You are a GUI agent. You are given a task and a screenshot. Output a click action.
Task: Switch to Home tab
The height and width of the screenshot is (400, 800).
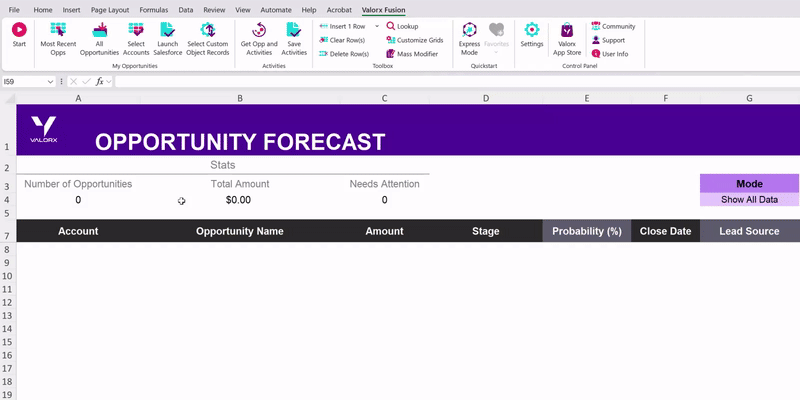(x=43, y=10)
